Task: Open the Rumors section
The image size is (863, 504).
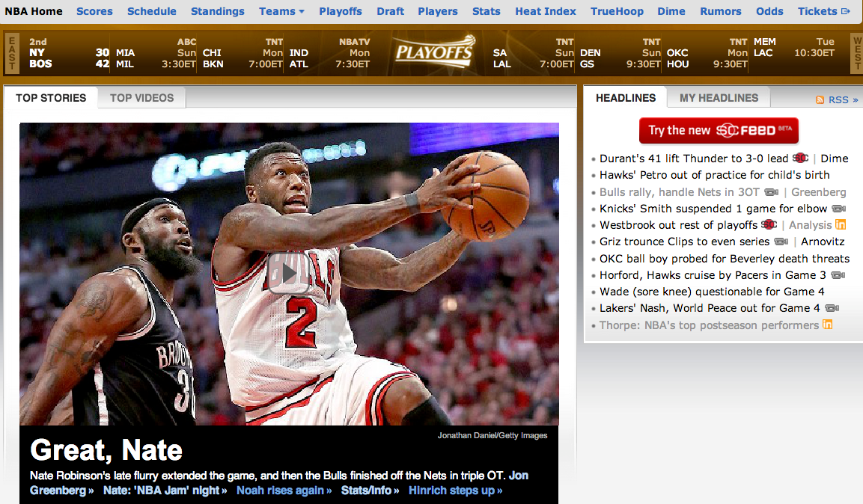Action: click(x=721, y=11)
